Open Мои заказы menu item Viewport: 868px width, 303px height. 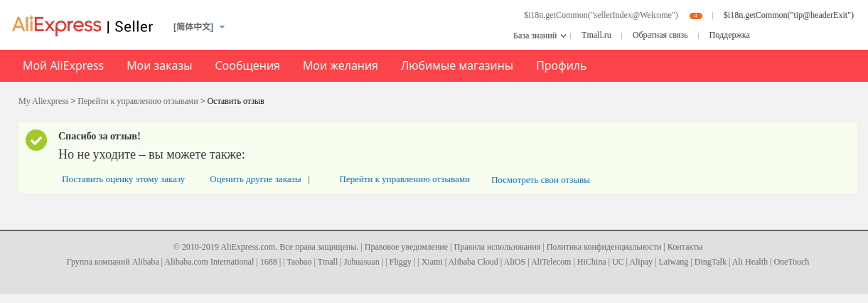pyautogui.click(x=159, y=65)
